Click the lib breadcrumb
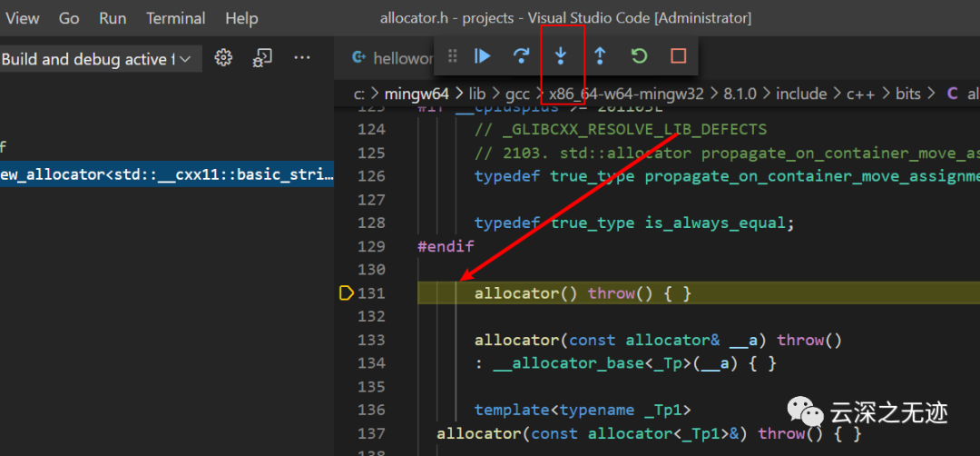Screen dimensions: 980x456 [x=477, y=94]
